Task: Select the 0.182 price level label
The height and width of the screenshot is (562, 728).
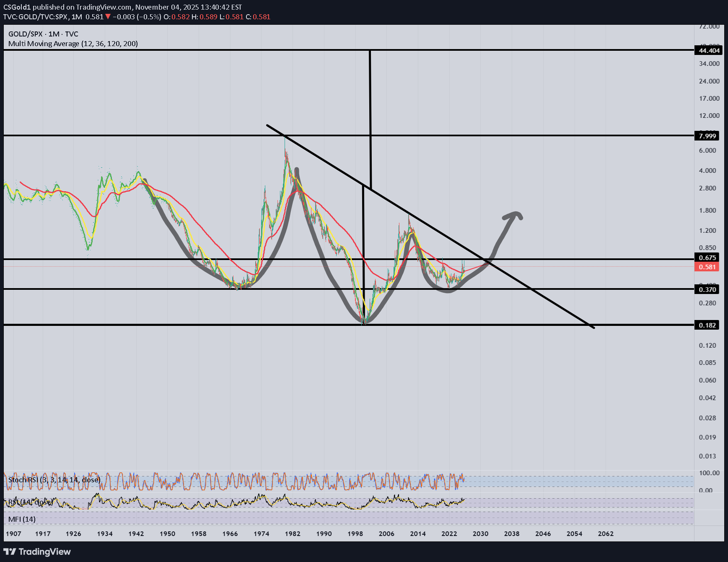Action: coord(707,325)
